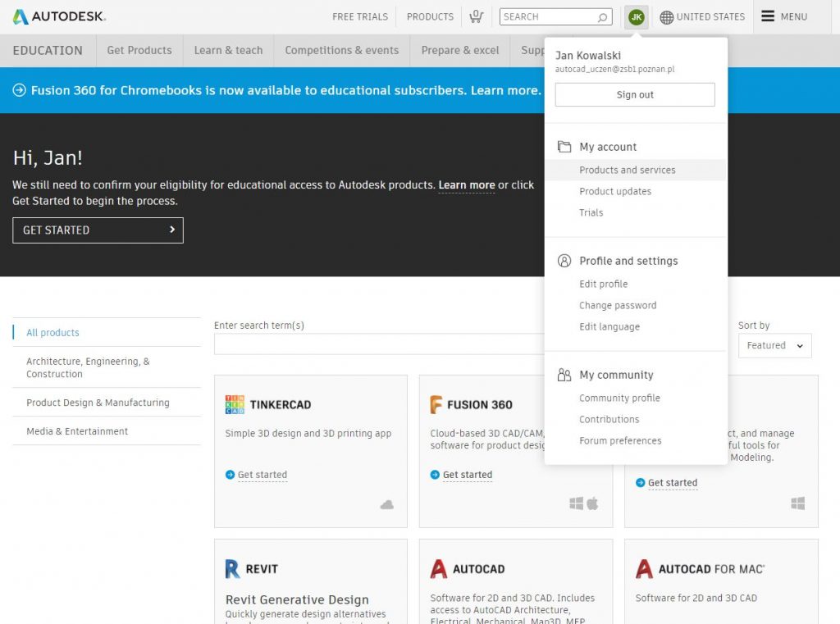
Task: Open the Sort by Featured dropdown
Action: pyautogui.click(x=774, y=345)
